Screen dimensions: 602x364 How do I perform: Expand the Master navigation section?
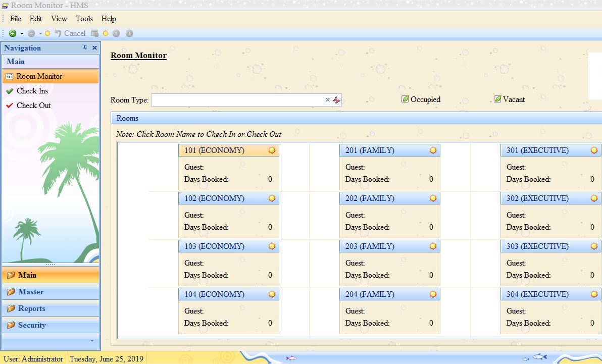(x=31, y=292)
